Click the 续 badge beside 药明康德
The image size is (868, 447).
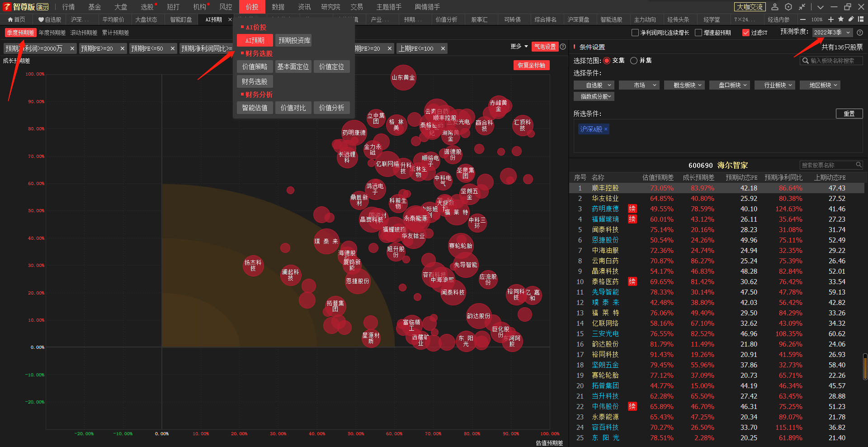pos(632,209)
